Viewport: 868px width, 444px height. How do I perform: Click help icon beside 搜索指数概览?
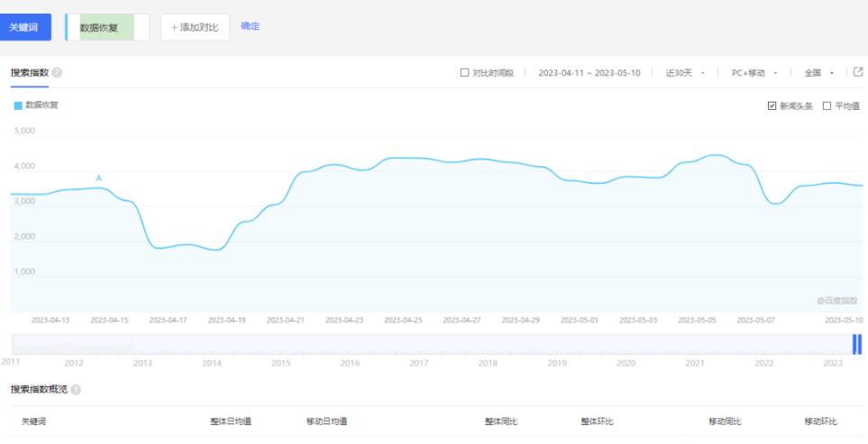pos(76,389)
